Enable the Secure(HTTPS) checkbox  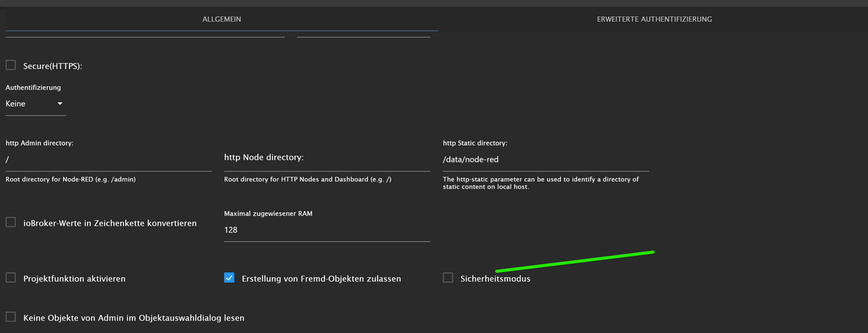tap(11, 65)
